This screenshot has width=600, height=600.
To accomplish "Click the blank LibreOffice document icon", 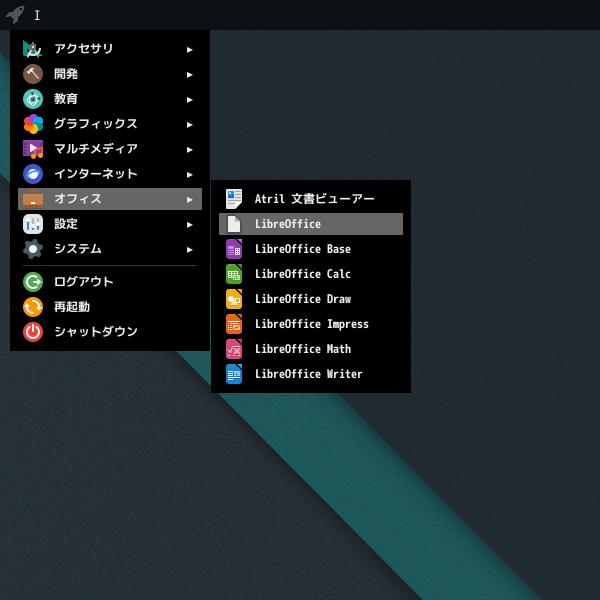I will [234, 224].
